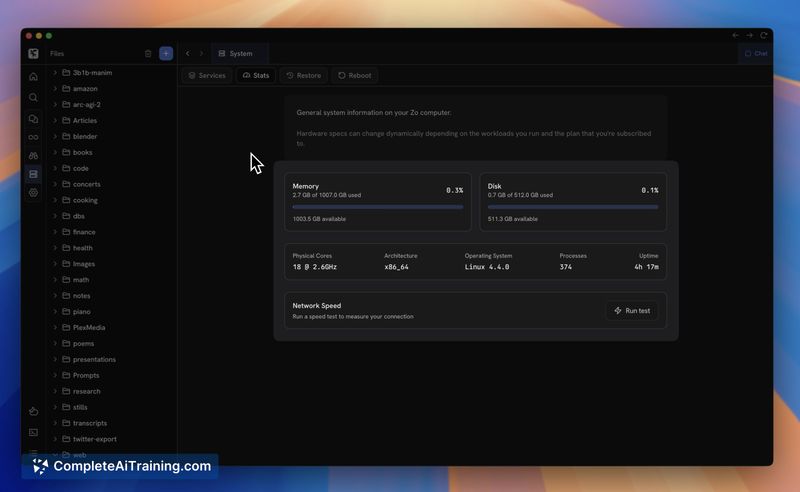The width and height of the screenshot is (800, 492).
Task: Select the health folder row
Action: tap(113, 248)
